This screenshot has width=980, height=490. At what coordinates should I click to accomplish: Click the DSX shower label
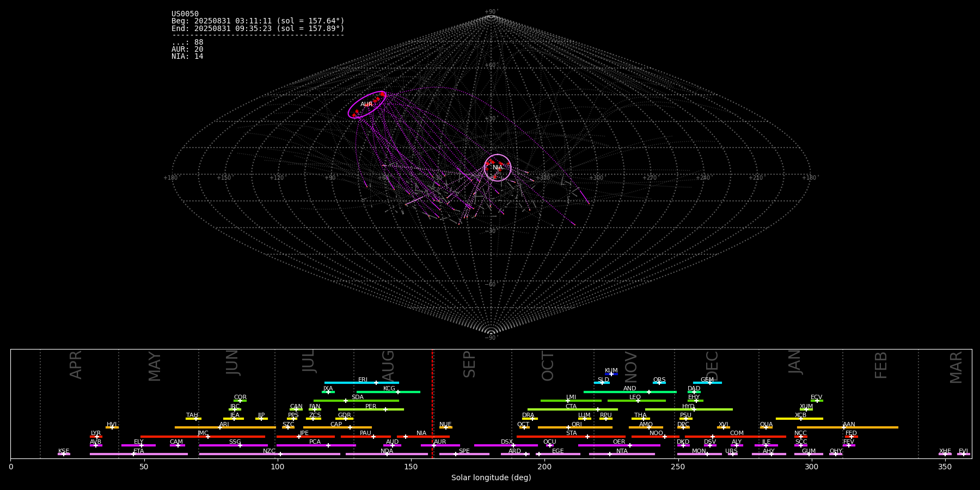pyautogui.click(x=507, y=442)
